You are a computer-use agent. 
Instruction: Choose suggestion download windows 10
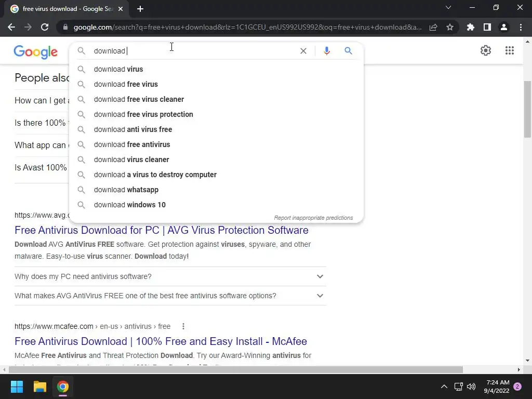[x=216, y=205]
